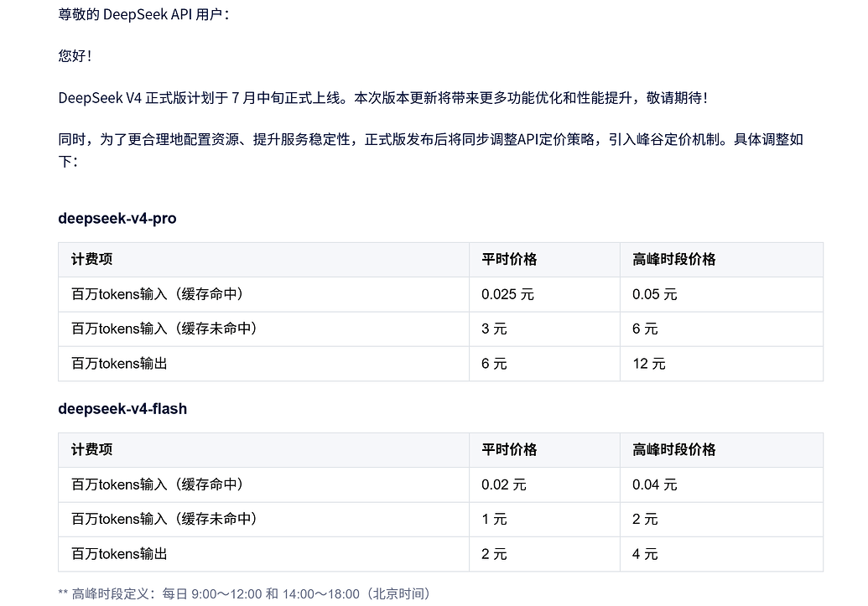Click 平时价格 header in the deepseek-v4-flash table

pos(509,449)
